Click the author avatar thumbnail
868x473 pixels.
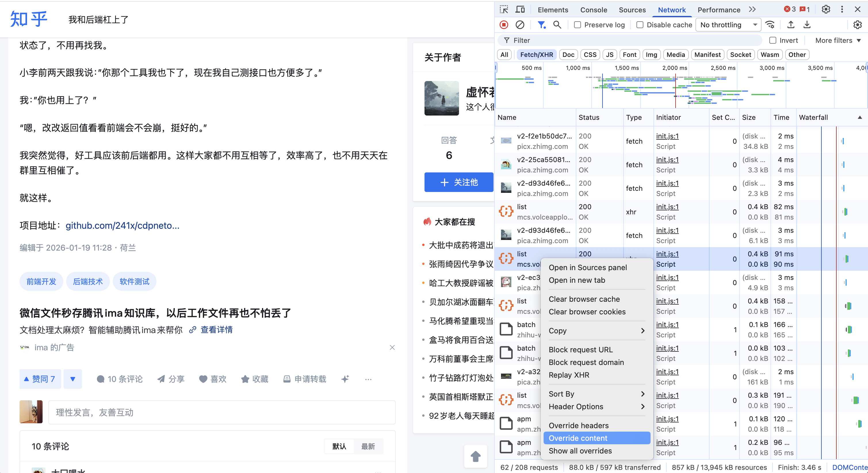coord(441,98)
